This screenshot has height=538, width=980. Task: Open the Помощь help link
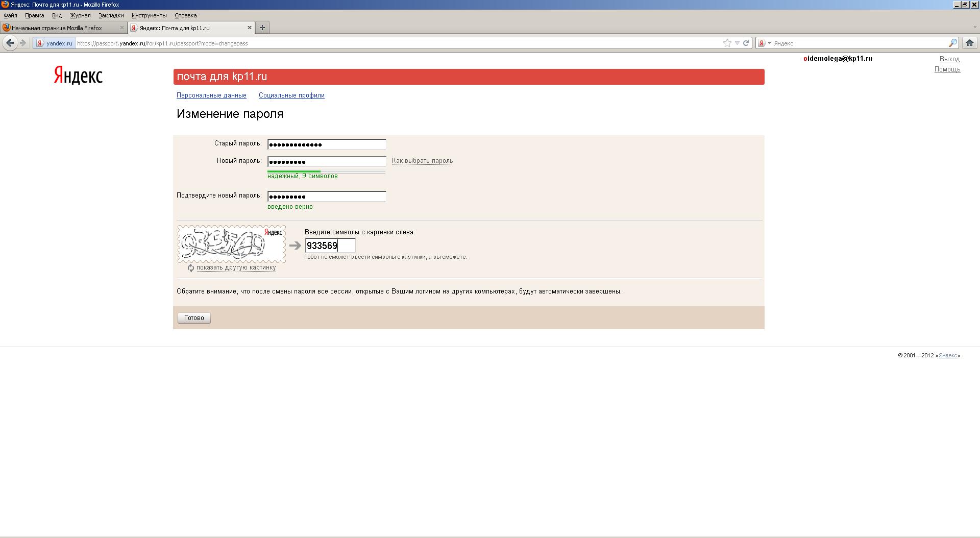point(947,69)
